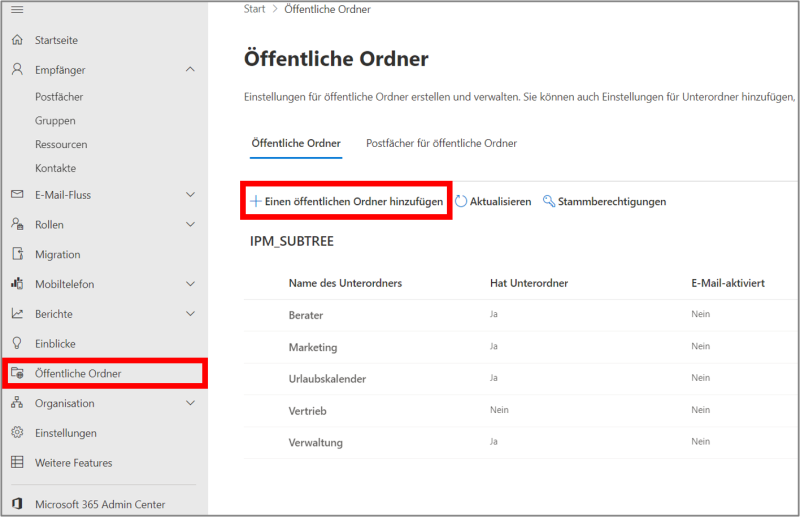Switch to Postfächer für öffentliche Ordner tab
Screen dimensions: 800x517
441,143
